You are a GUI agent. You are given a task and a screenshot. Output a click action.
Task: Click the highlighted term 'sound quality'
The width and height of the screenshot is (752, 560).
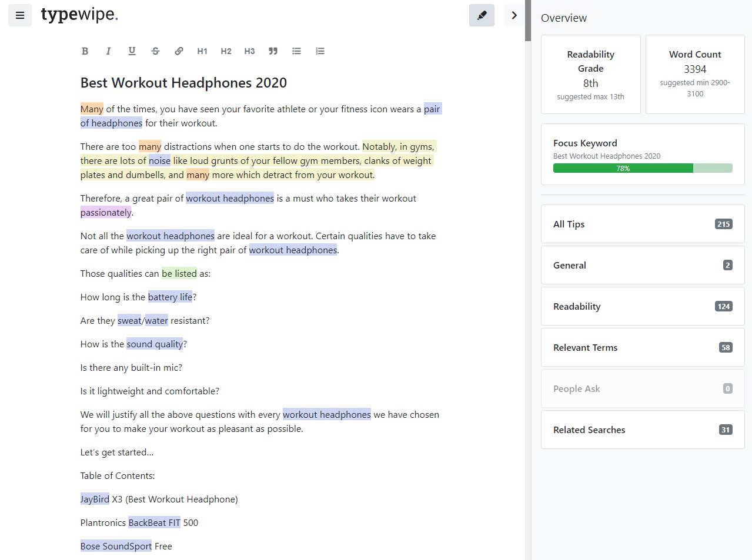coord(155,344)
